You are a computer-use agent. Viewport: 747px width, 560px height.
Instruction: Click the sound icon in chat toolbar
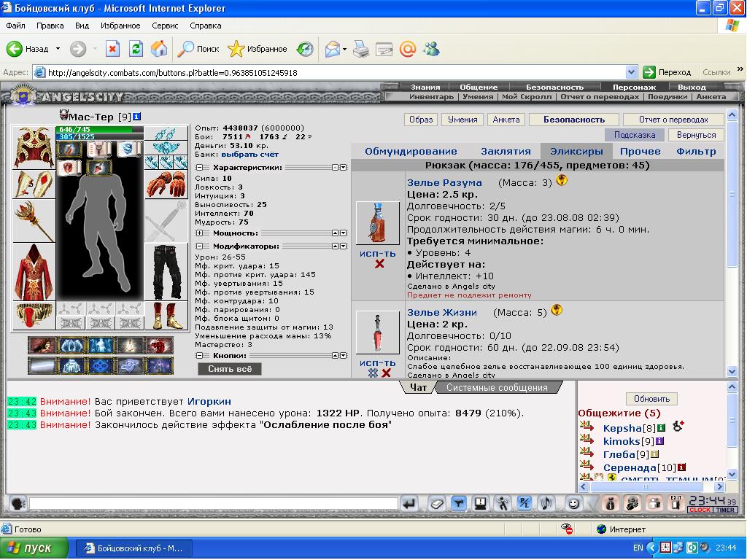[x=546, y=503]
